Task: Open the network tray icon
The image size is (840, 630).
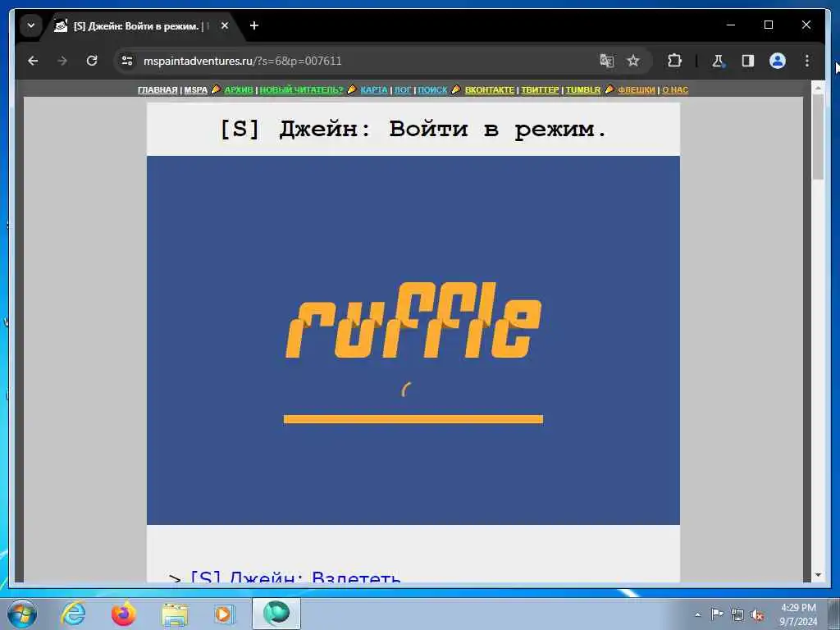Action: click(x=737, y=614)
